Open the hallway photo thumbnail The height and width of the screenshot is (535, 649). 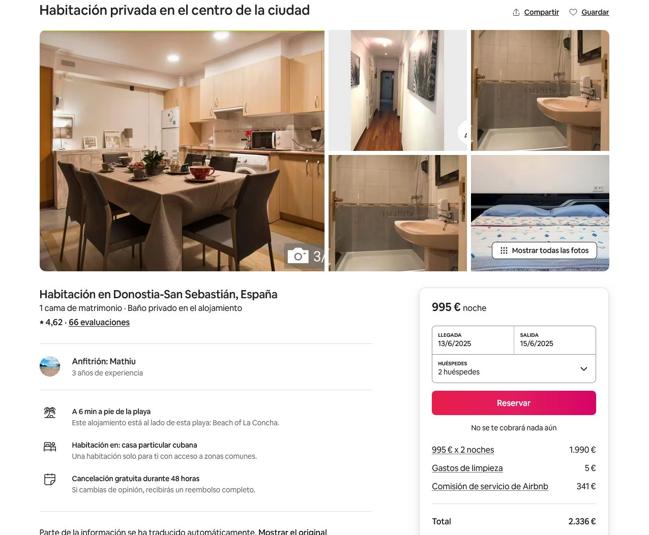pos(397,90)
